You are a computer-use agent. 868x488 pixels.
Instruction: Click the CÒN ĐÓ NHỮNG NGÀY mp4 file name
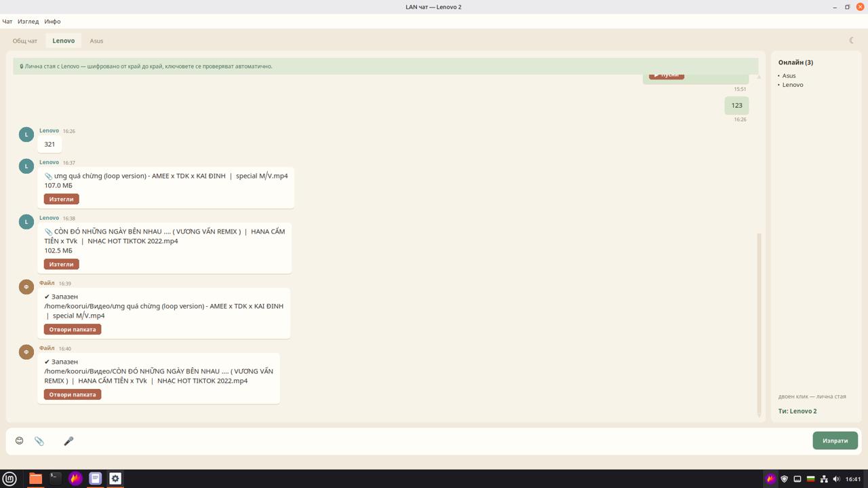(x=165, y=236)
